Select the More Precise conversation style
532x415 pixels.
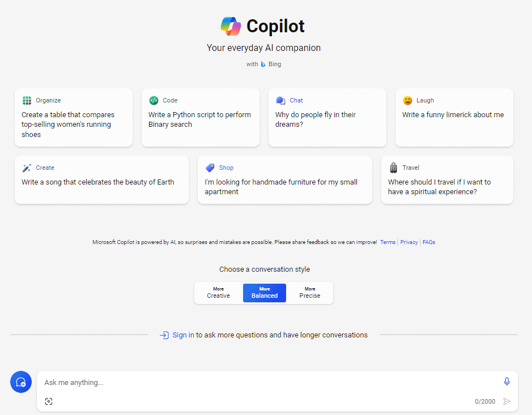coord(310,293)
